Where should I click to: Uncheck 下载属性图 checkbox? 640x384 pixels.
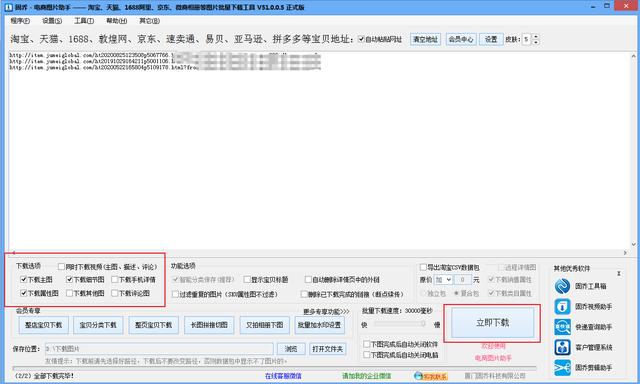[x=24, y=293]
